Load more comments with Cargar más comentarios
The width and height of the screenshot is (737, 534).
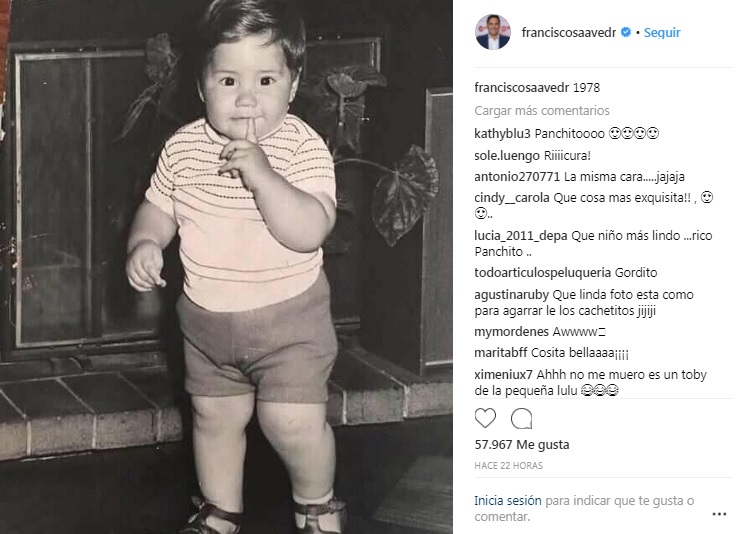point(541,110)
